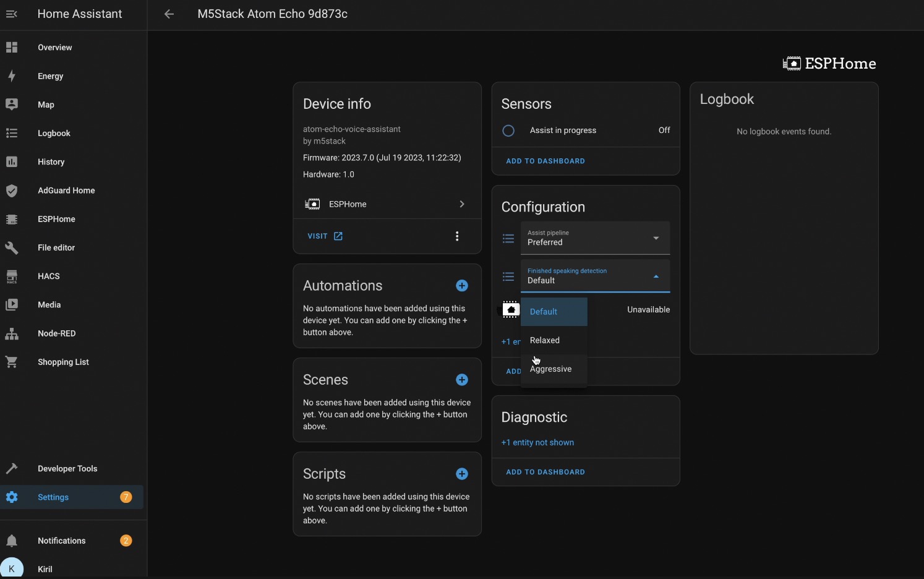Screen dimensions: 924x579
Task: Add a new automation with plus icon
Action: pyautogui.click(x=462, y=286)
